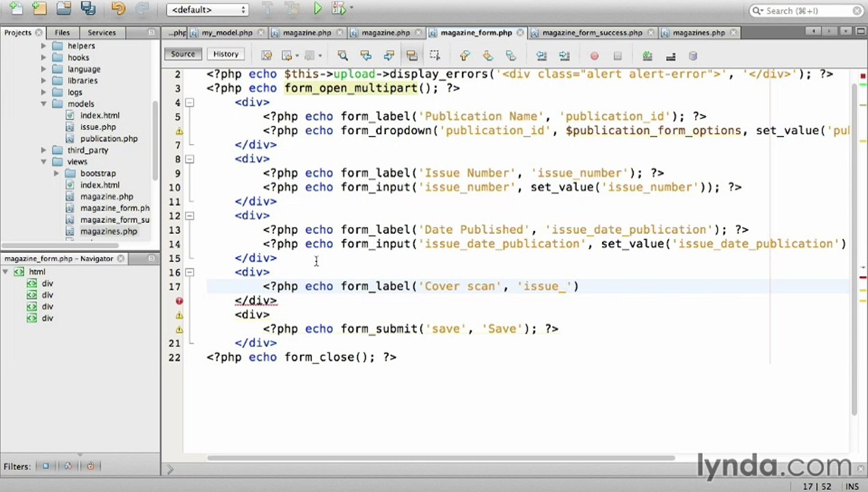Click database cylinder icon in editor toolbar
868x492 pixels.
(693, 56)
